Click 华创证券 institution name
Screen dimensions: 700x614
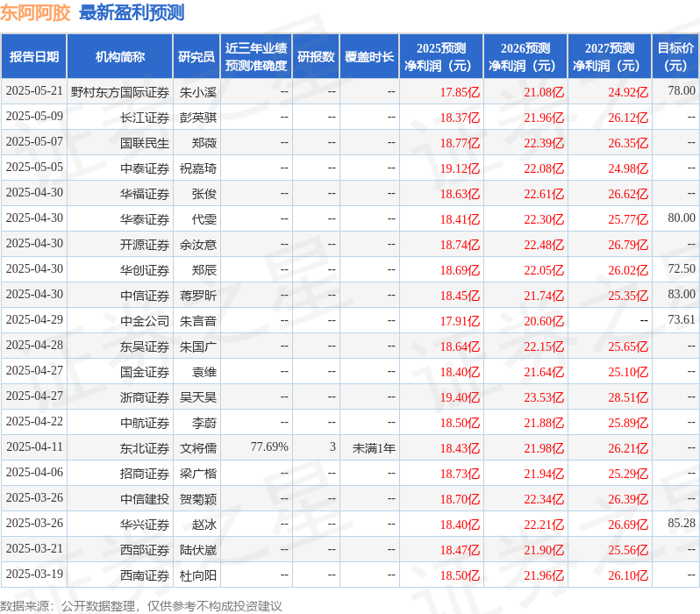[x=144, y=271]
